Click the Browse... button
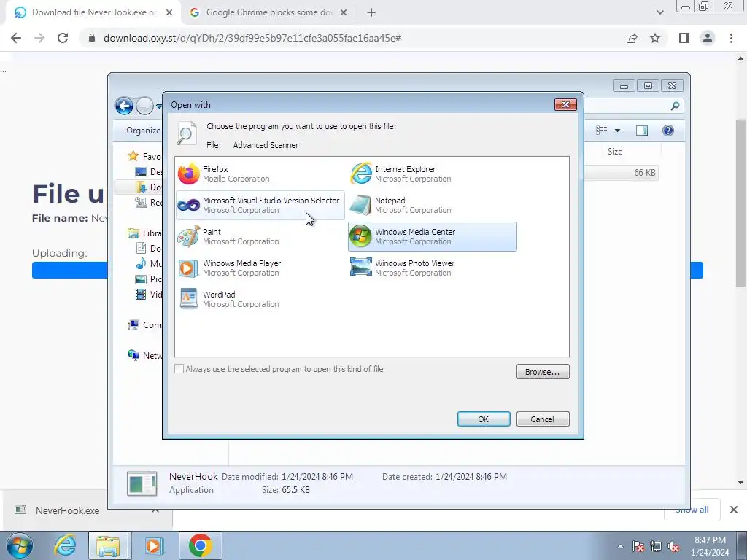Viewport: 747px width, 560px height. (543, 371)
